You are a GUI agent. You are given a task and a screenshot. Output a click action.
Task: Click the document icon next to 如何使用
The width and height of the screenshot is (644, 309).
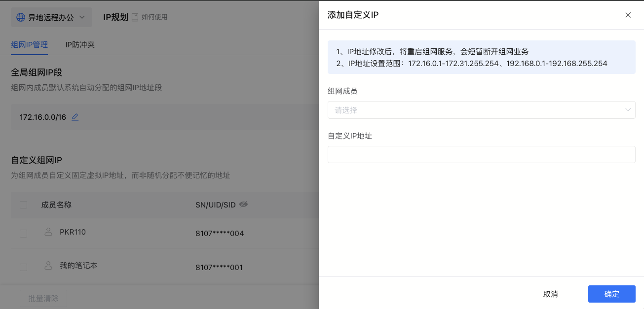[x=135, y=17]
